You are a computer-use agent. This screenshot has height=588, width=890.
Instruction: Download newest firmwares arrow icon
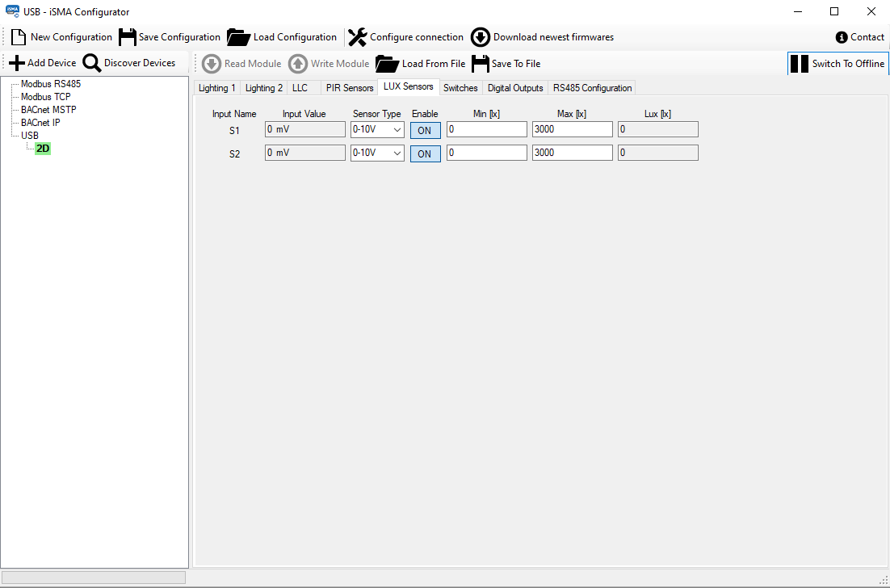pyautogui.click(x=481, y=37)
